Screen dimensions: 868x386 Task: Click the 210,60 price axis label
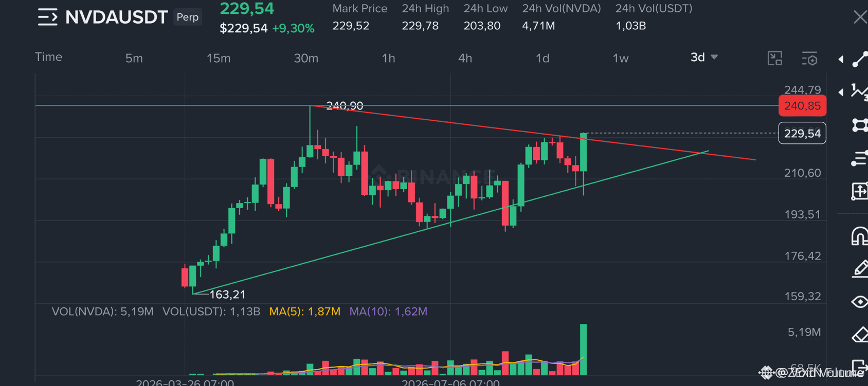[802, 173]
